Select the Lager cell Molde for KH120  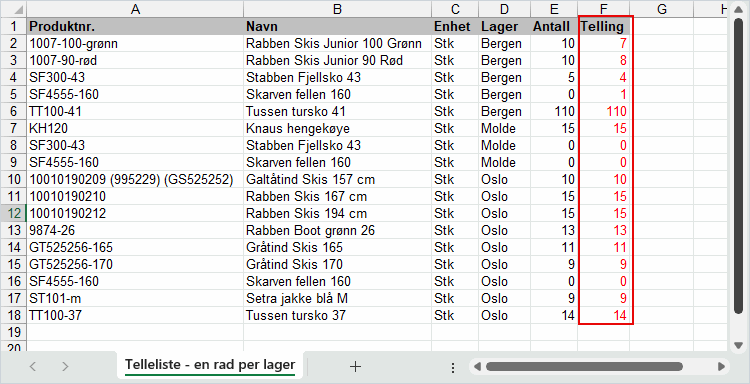[x=505, y=128]
